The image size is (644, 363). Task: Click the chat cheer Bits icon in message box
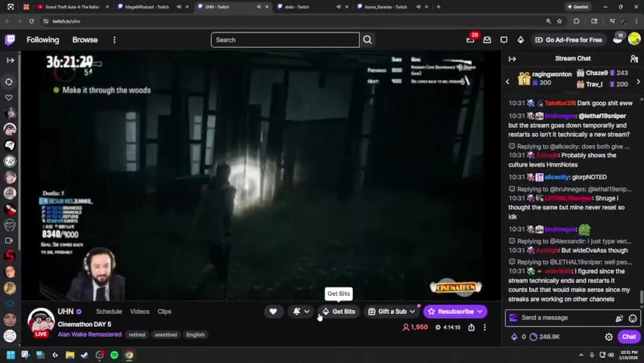click(x=619, y=318)
